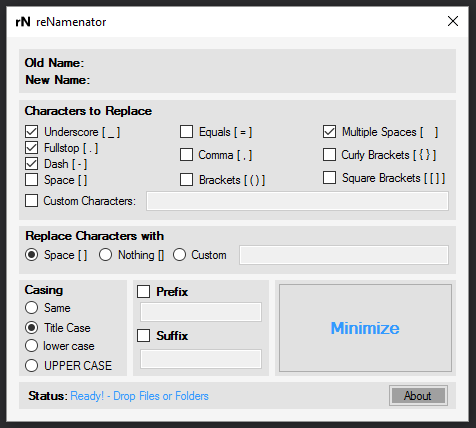Screen dimensions: 476x428
Task: Choose the Custom replacement radio button
Action: [x=179, y=255]
